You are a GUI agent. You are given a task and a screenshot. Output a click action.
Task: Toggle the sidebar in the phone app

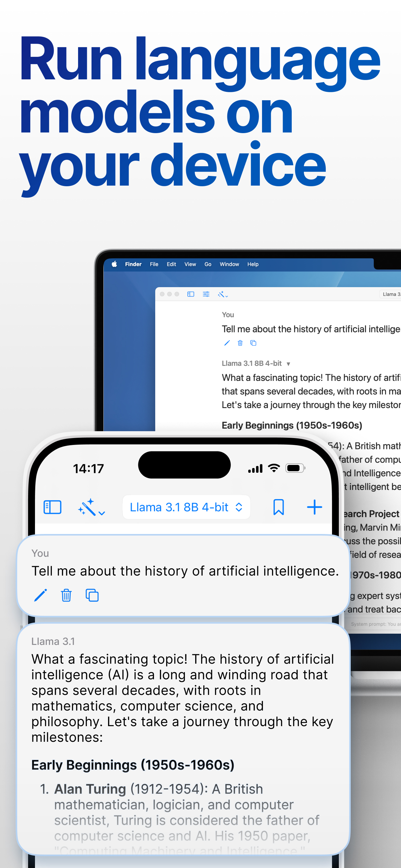[x=52, y=507]
